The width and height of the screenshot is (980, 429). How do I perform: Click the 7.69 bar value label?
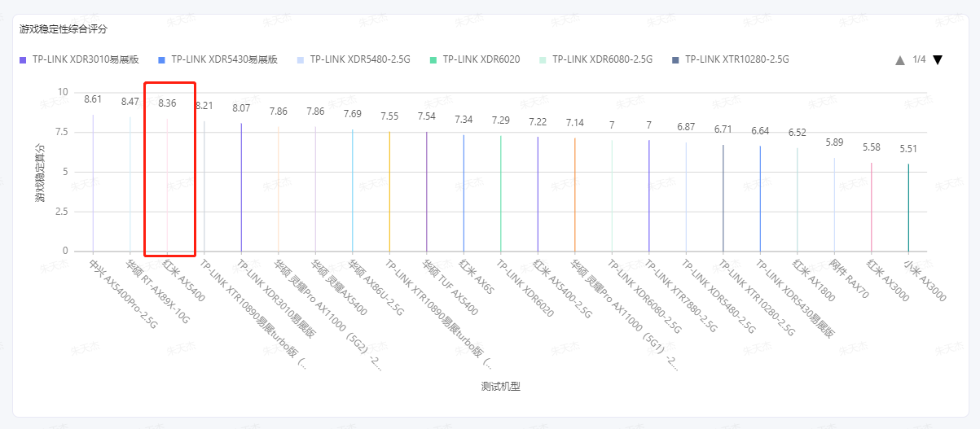coord(353,114)
